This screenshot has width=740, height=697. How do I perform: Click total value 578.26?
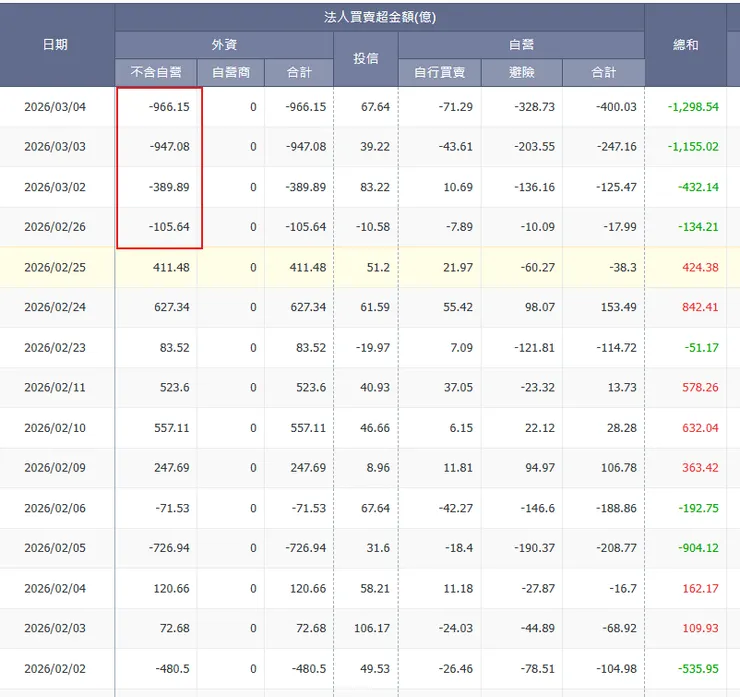pyautogui.click(x=700, y=387)
